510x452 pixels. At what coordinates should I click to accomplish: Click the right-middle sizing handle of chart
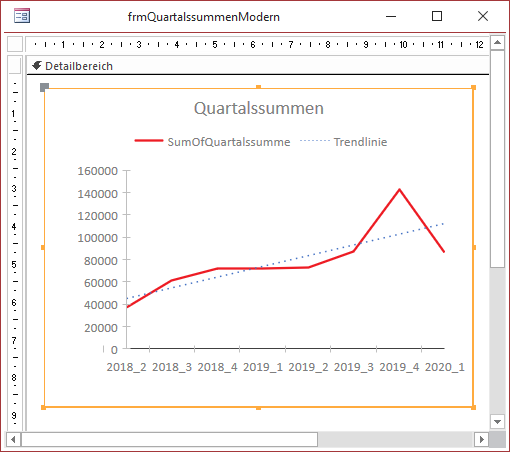pyautogui.click(x=474, y=247)
